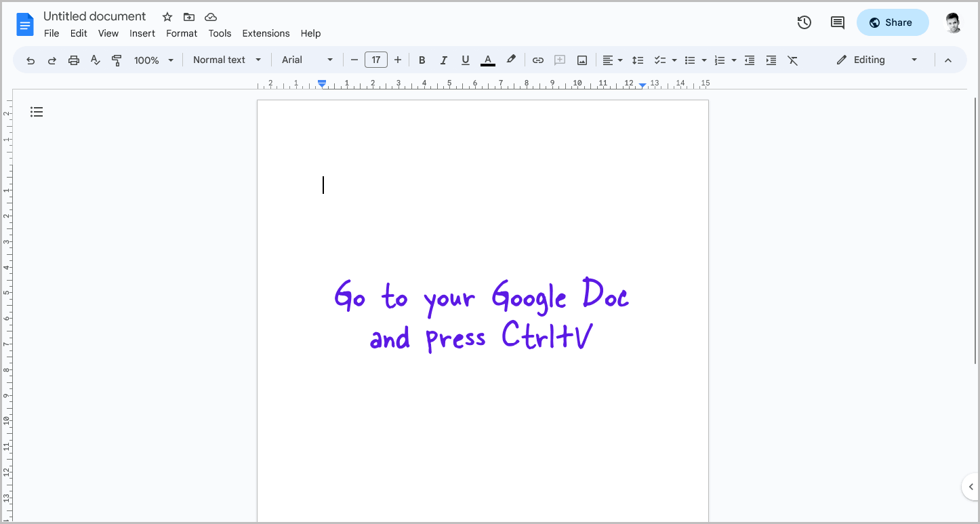Viewport: 980px width, 524px height.
Task: Decrease the font size
Action: tap(354, 60)
